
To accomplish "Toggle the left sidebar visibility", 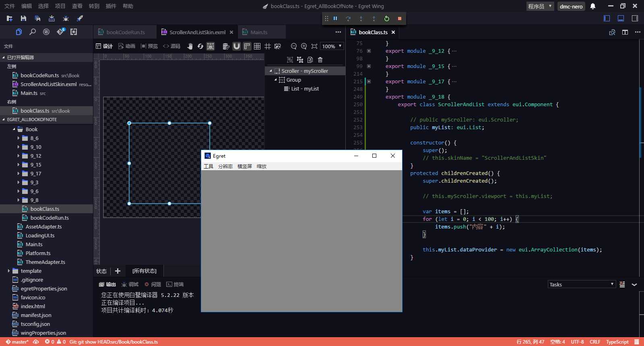I will (x=607, y=18).
